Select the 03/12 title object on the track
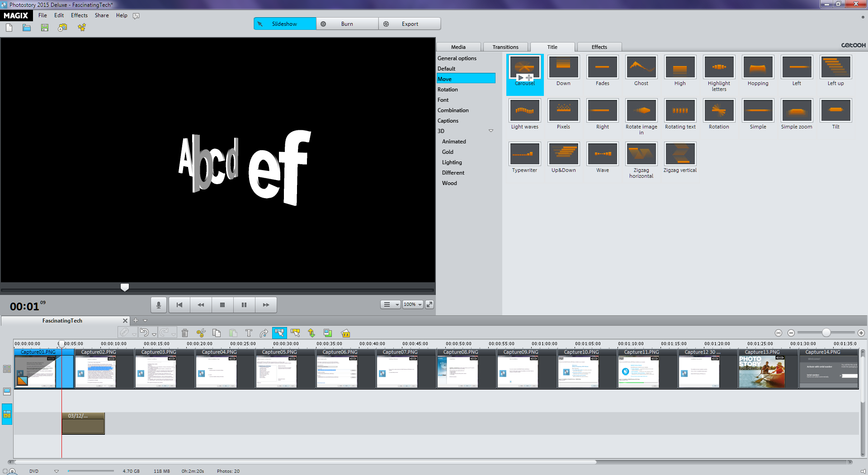Viewport: 868px width, 475px height. (x=83, y=423)
